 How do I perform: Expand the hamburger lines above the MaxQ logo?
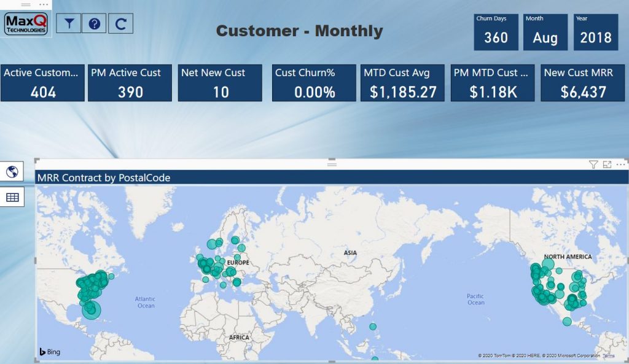click(x=25, y=4)
